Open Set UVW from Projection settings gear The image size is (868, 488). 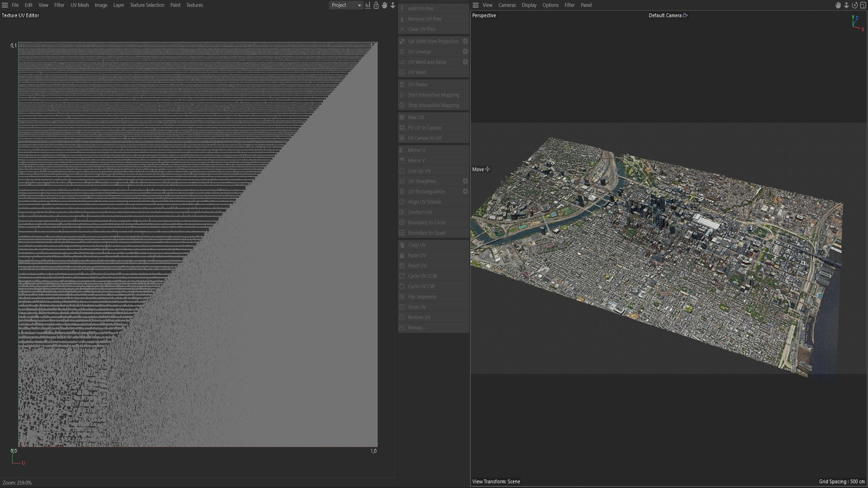tap(465, 41)
